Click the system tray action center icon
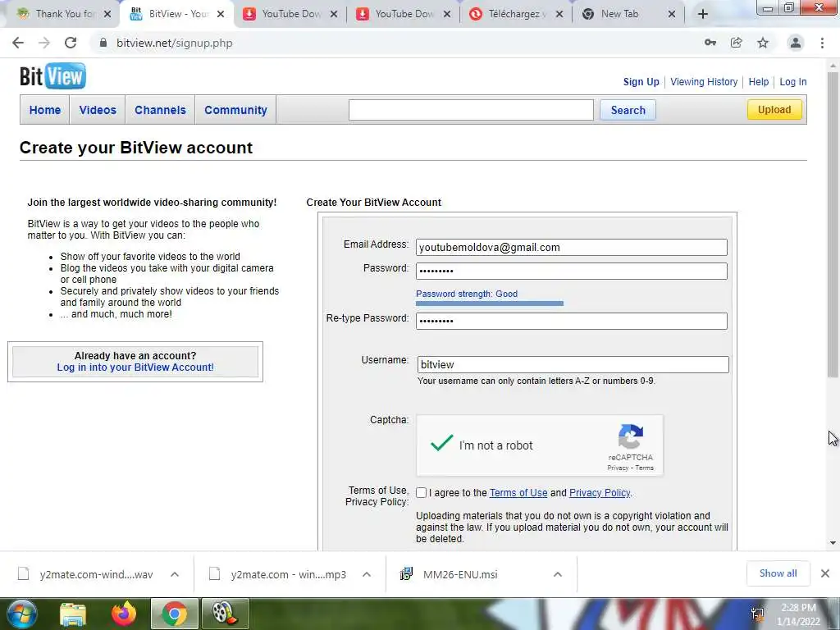840x630 pixels. tap(757, 614)
